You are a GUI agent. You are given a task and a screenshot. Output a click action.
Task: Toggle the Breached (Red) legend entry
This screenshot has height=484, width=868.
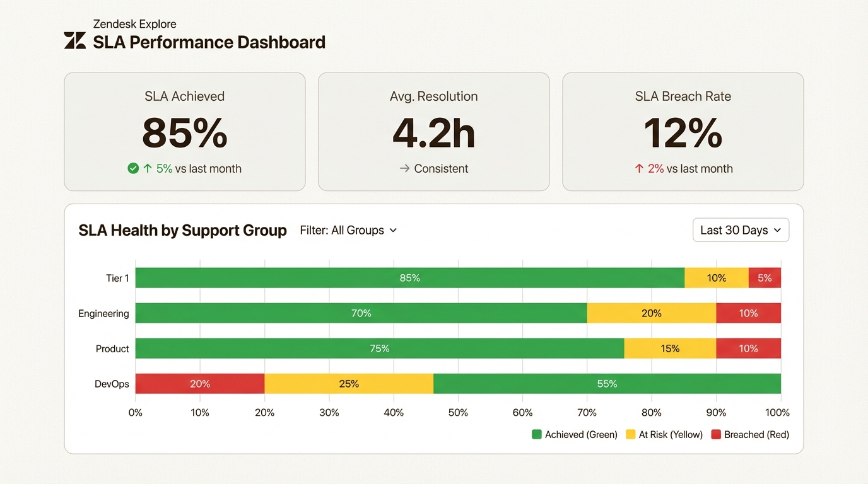pyautogui.click(x=751, y=434)
